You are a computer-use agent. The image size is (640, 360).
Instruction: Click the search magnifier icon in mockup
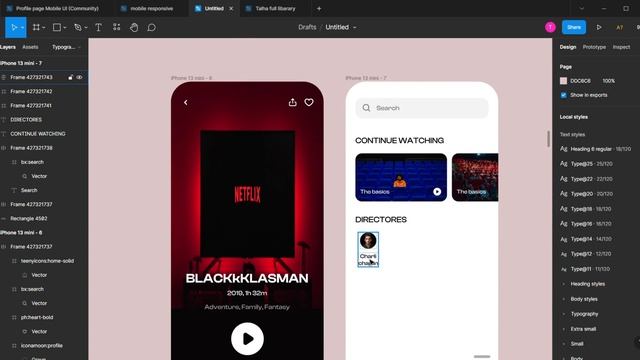tap(366, 108)
